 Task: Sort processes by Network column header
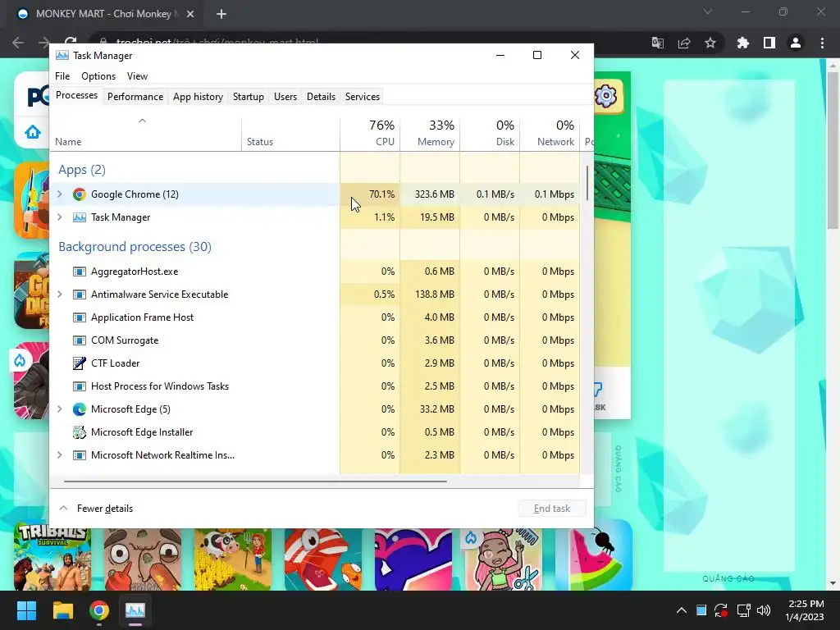[x=550, y=134]
